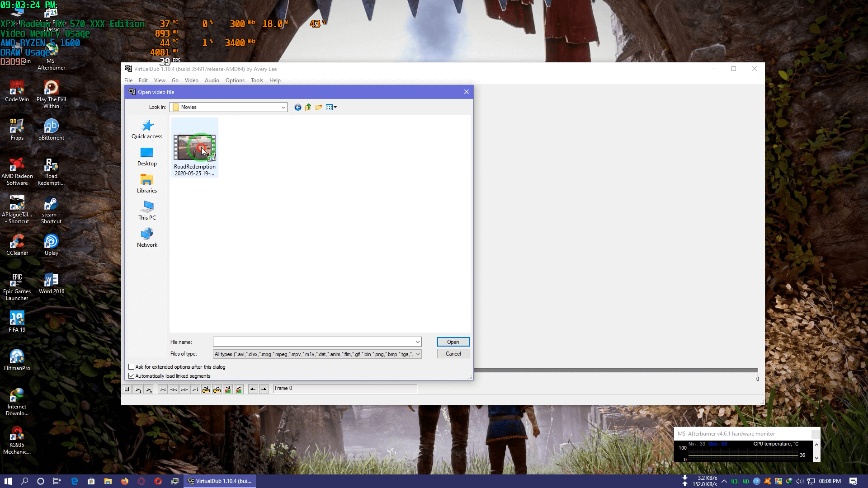Open the CCleaner desktop icon

coord(17,244)
